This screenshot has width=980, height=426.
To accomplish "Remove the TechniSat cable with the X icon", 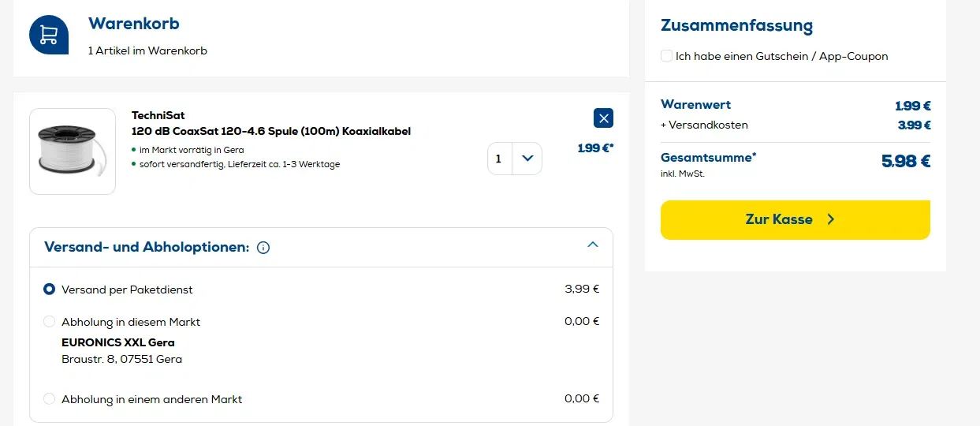I will click(603, 118).
